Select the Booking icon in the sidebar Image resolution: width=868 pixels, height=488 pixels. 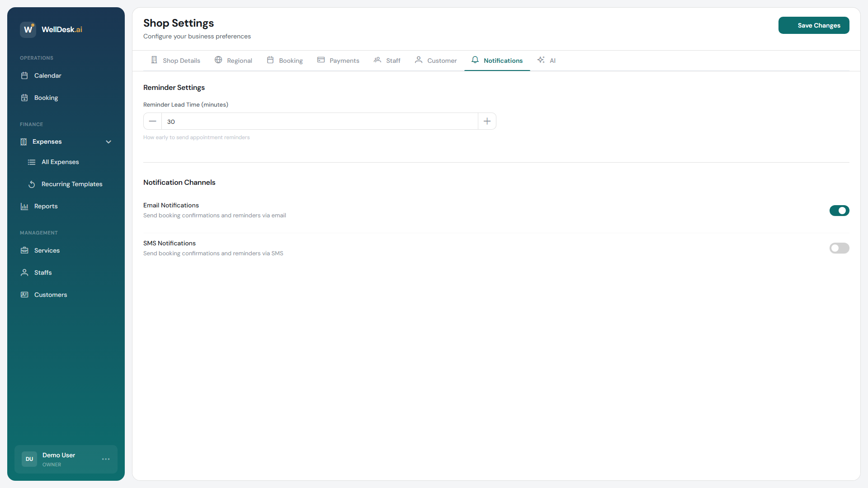(x=24, y=98)
